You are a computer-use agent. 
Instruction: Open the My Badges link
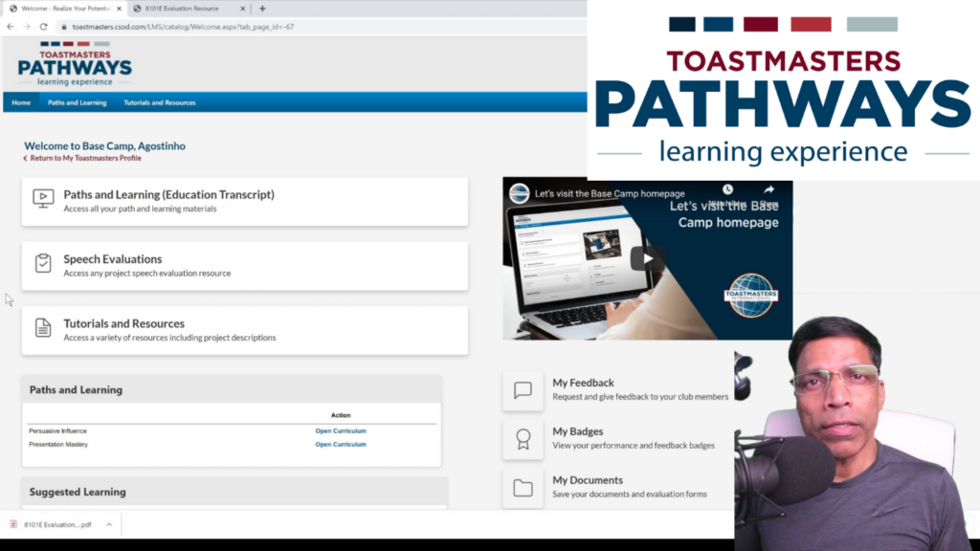(x=577, y=431)
